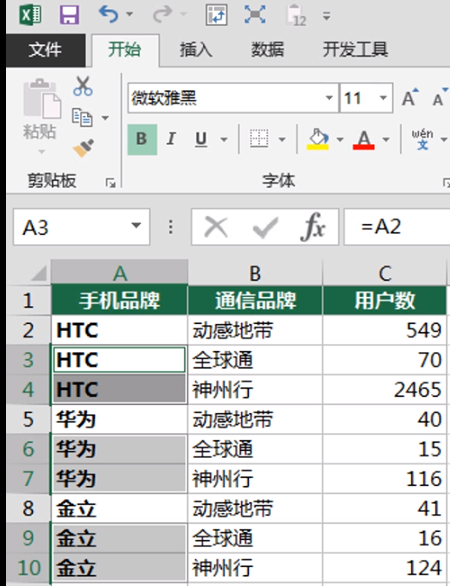
Task: Select column C header
Action: click(x=385, y=273)
